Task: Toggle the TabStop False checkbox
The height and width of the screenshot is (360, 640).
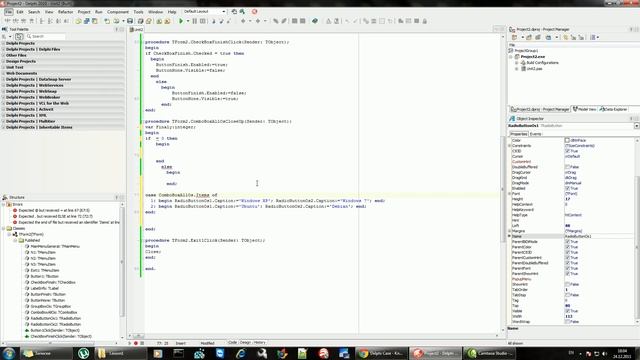Action: tap(567, 295)
